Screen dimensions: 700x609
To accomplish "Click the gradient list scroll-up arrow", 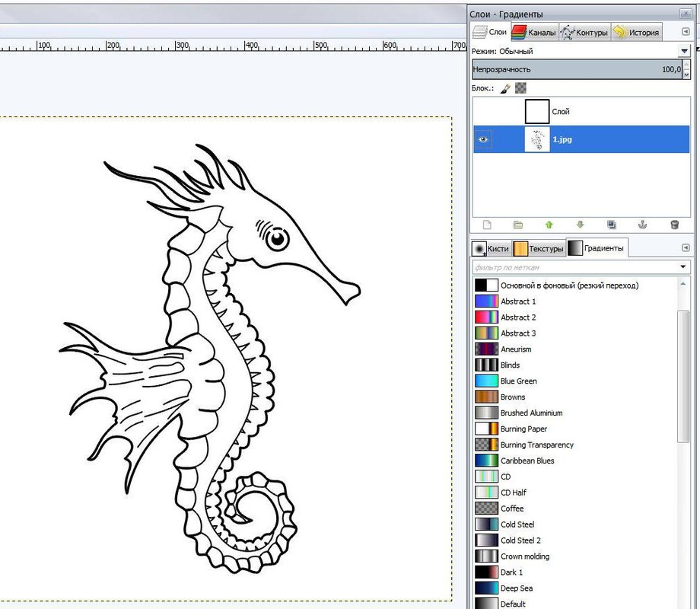I will 683,284.
